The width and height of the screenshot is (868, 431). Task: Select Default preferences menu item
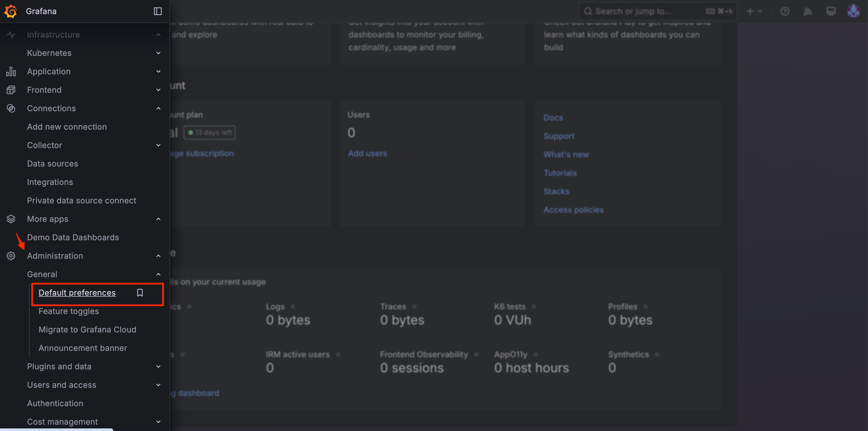point(77,293)
